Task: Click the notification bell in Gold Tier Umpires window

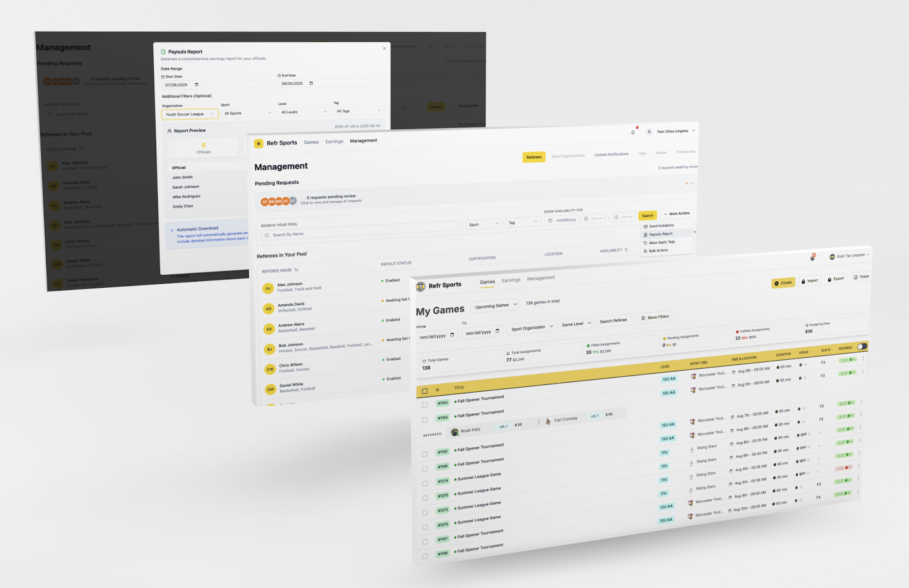Action: pyautogui.click(x=813, y=257)
